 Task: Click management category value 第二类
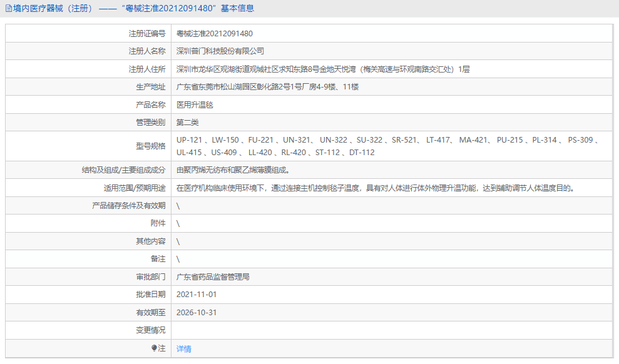point(187,122)
